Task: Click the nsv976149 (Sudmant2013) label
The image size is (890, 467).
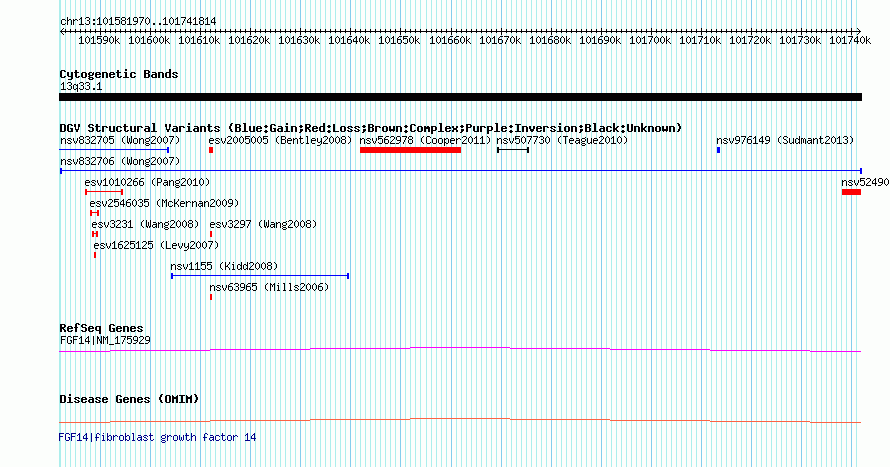Action: [785, 140]
